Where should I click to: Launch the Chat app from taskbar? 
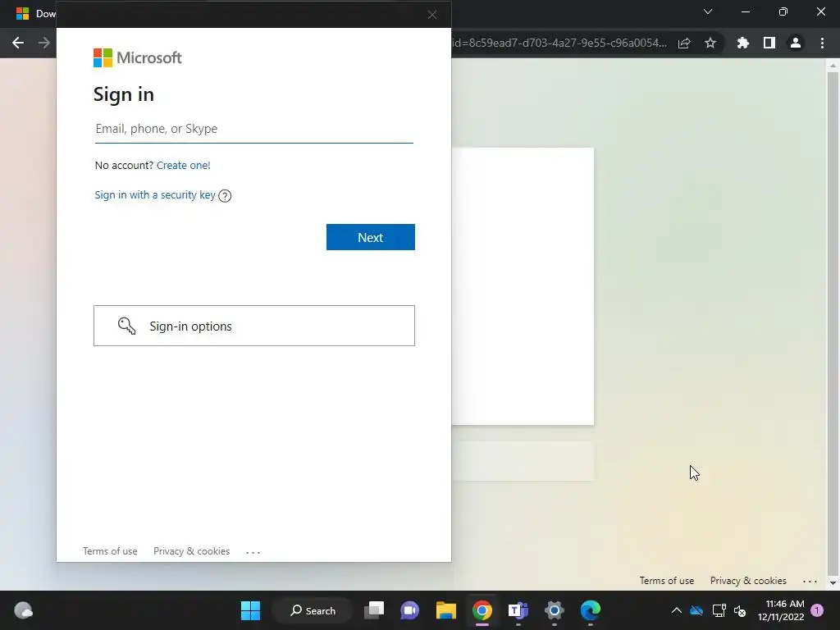pos(410,610)
